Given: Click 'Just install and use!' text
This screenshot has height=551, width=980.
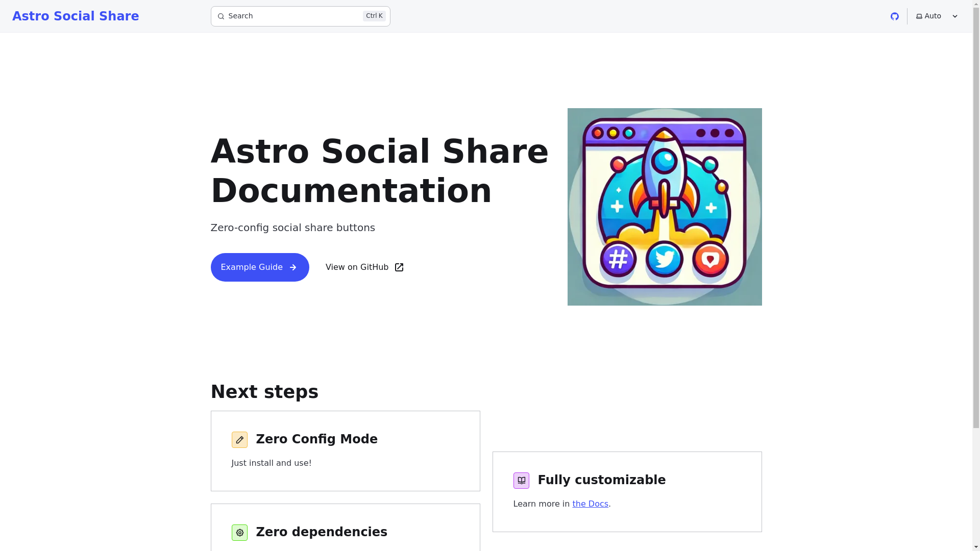Looking at the screenshot, I should (x=272, y=463).
